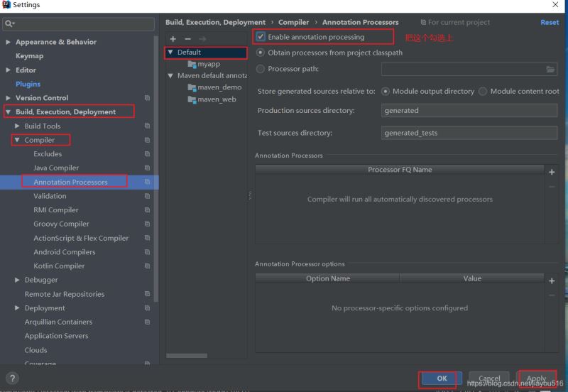Click the remove profile minus icon

tap(187, 38)
